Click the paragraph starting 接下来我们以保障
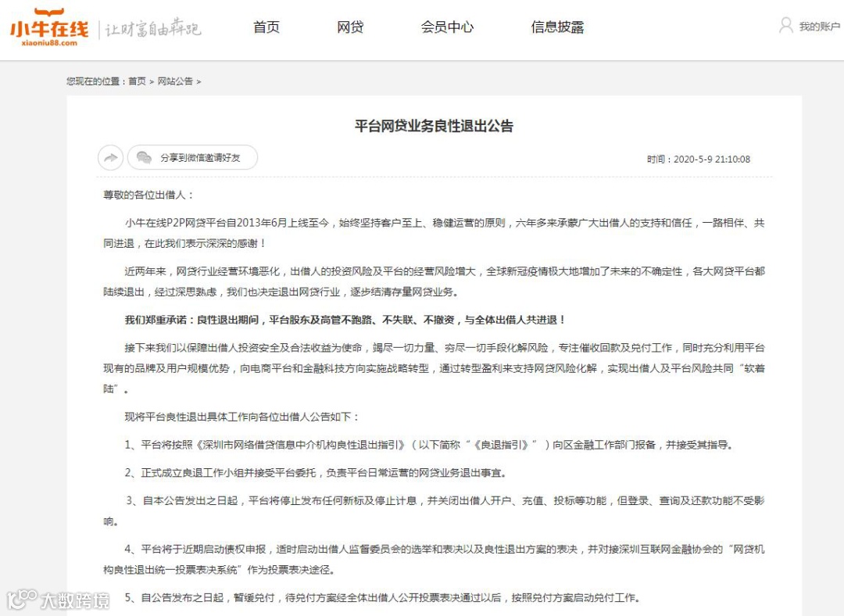 [434, 368]
